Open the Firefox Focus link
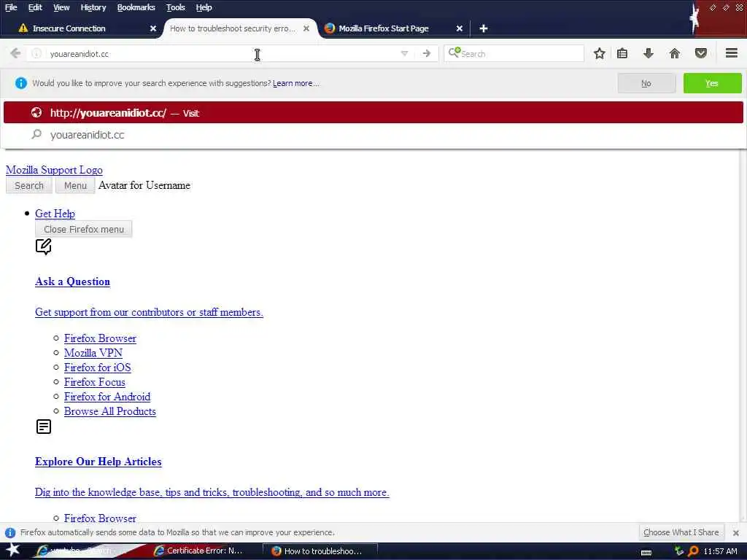Image resolution: width=747 pixels, height=560 pixels. (94, 382)
